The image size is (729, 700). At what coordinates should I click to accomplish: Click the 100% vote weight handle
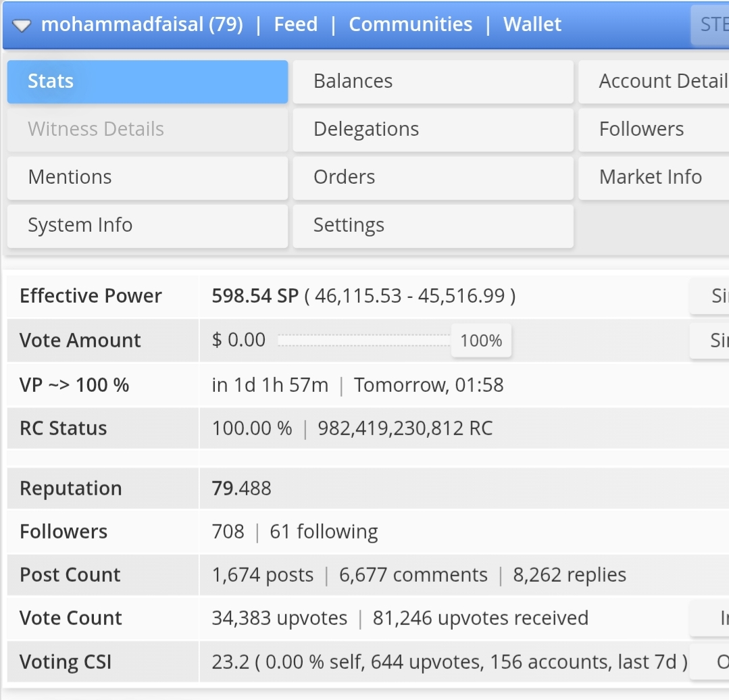point(481,341)
